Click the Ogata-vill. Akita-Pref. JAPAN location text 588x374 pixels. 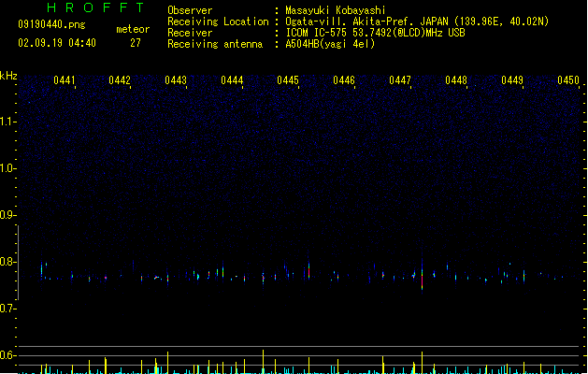pos(417,22)
